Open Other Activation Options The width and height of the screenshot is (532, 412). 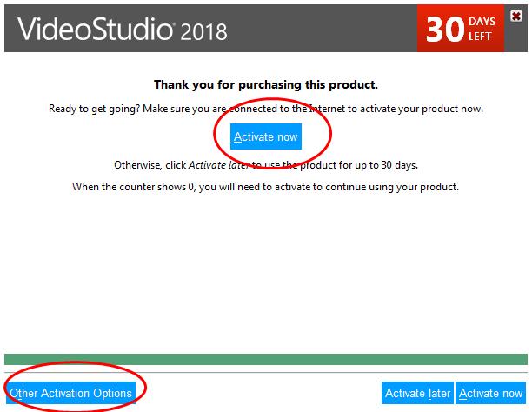pos(71,393)
